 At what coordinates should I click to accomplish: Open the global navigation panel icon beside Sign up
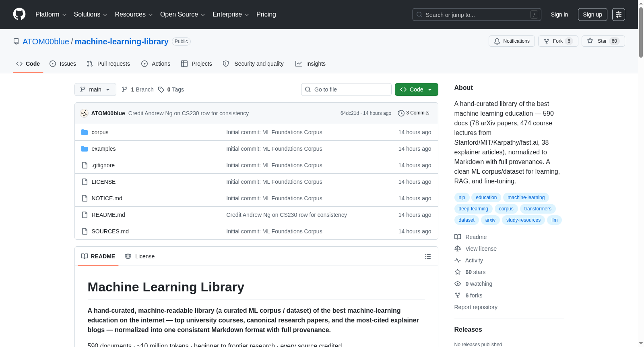point(619,15)
